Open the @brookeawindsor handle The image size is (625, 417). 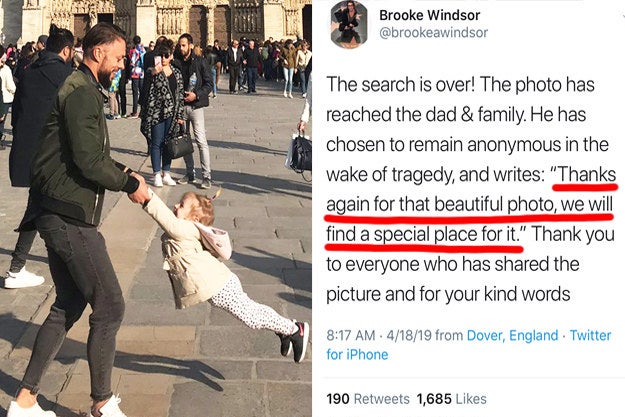coord(433,33)
